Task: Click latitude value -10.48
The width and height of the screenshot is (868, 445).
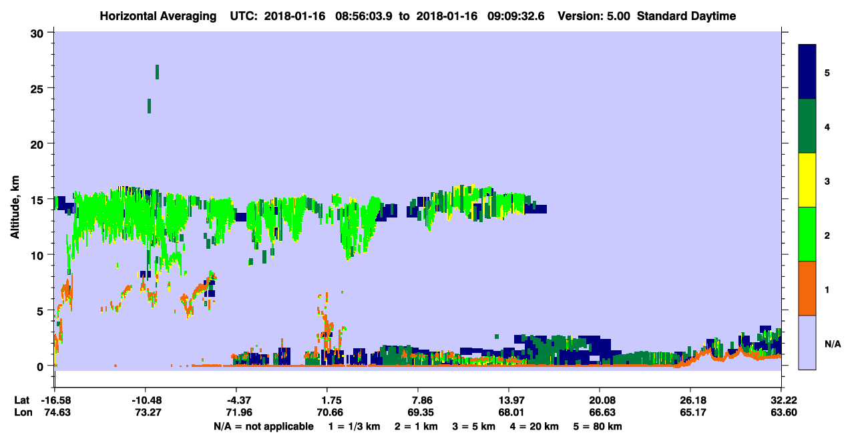Action: tap(145, 400)
